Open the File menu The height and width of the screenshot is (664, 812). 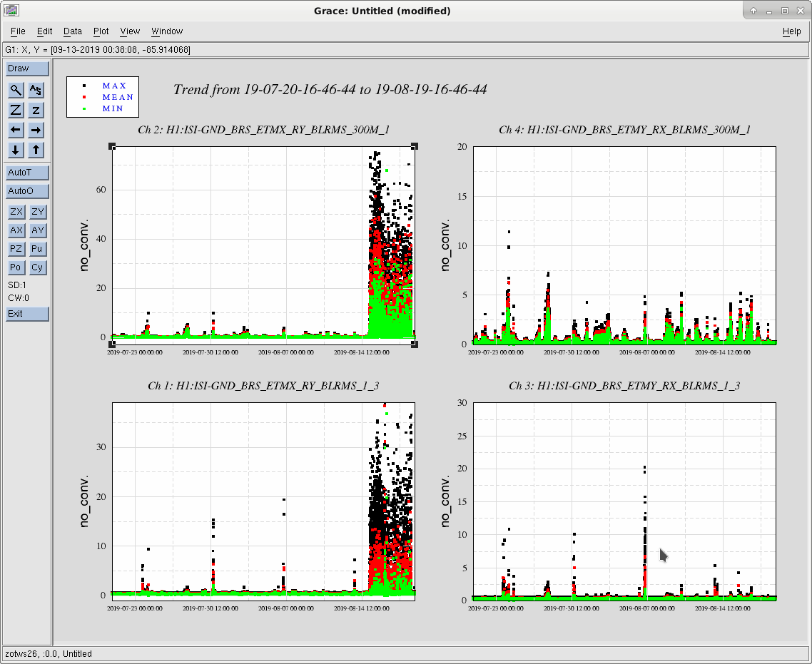pyautogui.click(x=18, y=31)
